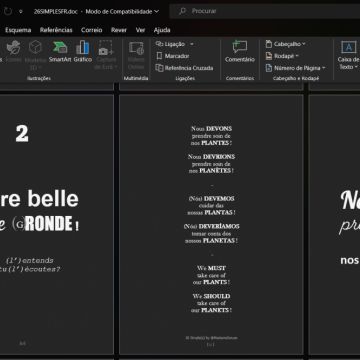Click the Ligação link button

tap(170, 44)
